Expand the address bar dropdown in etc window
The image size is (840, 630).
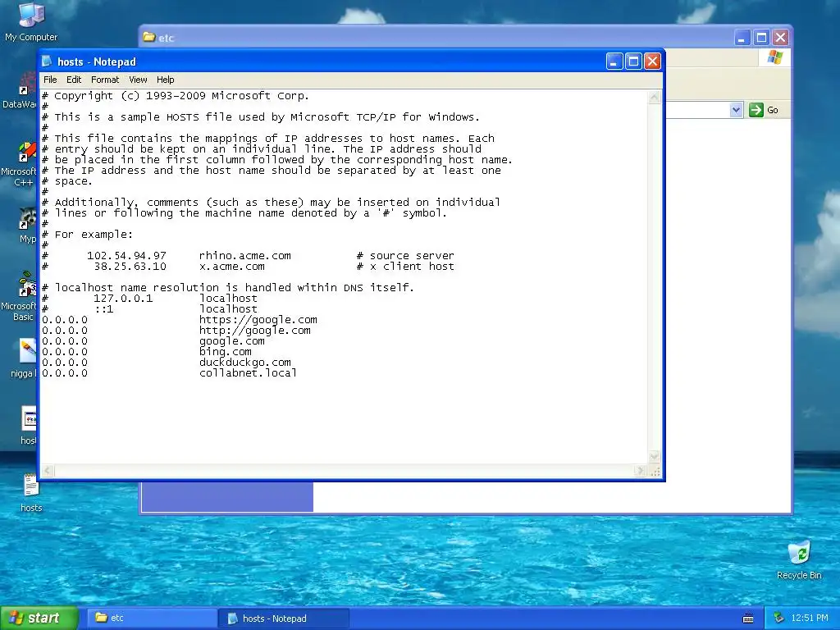[x=736, y=110]
